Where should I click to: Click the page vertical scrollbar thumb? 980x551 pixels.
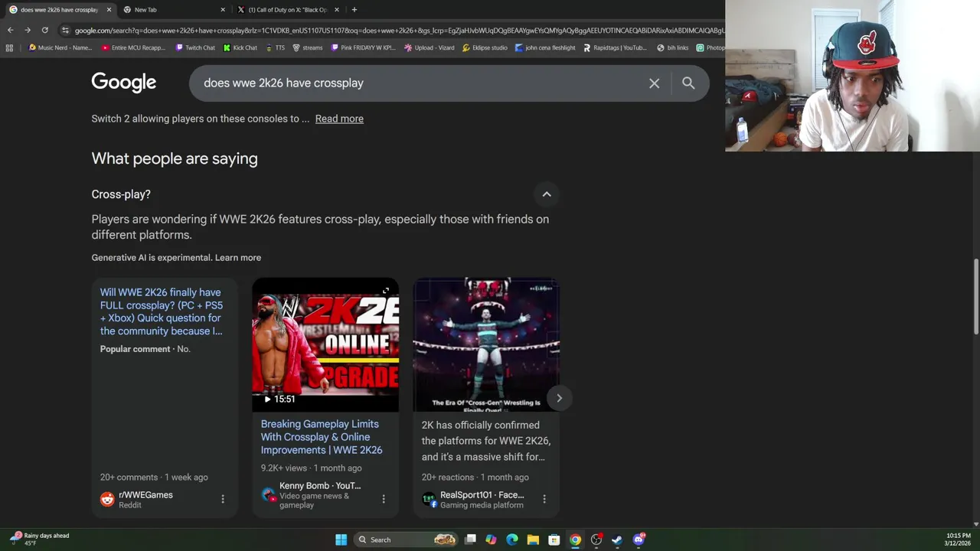click(x=975, y=297)
